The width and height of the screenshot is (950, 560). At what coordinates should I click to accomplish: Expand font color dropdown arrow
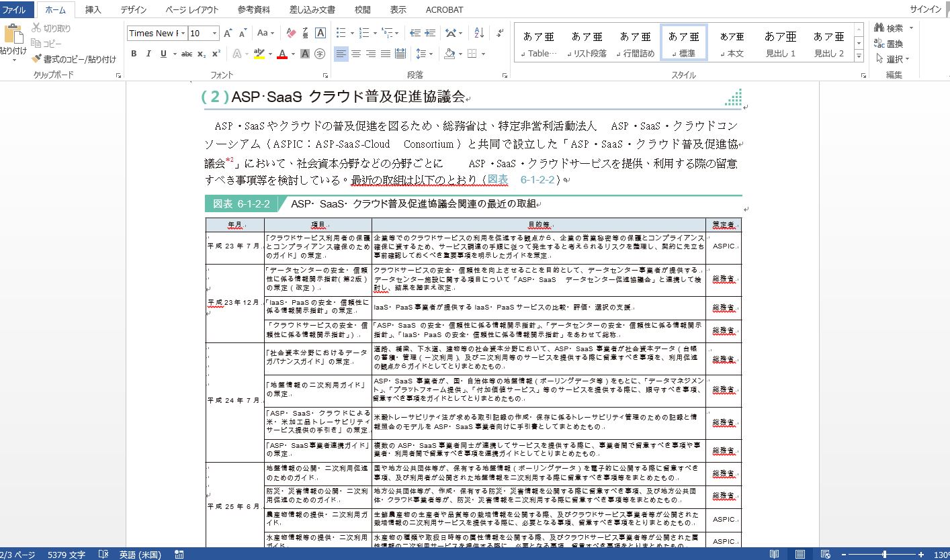tap(294, 54)
